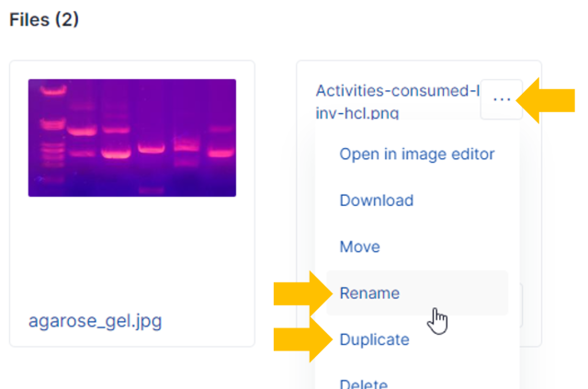Open the agarose gel image thumbnail
The width and height of the screenshot is (588, 389).
point(131,138)
